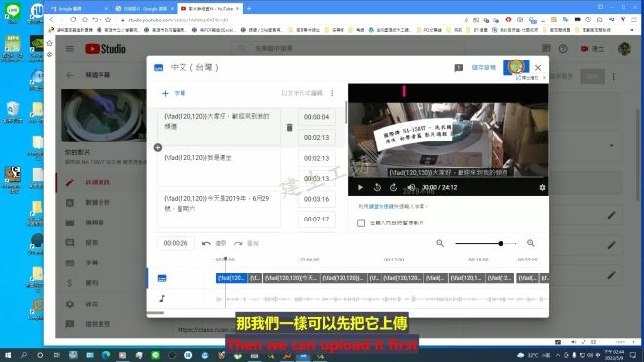Click the edit-as-text option
644x362 pixels.
302,93
